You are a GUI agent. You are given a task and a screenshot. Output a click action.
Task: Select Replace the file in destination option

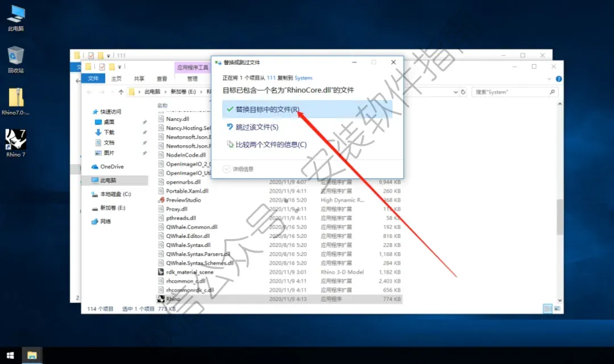click(x=307, y=109)
